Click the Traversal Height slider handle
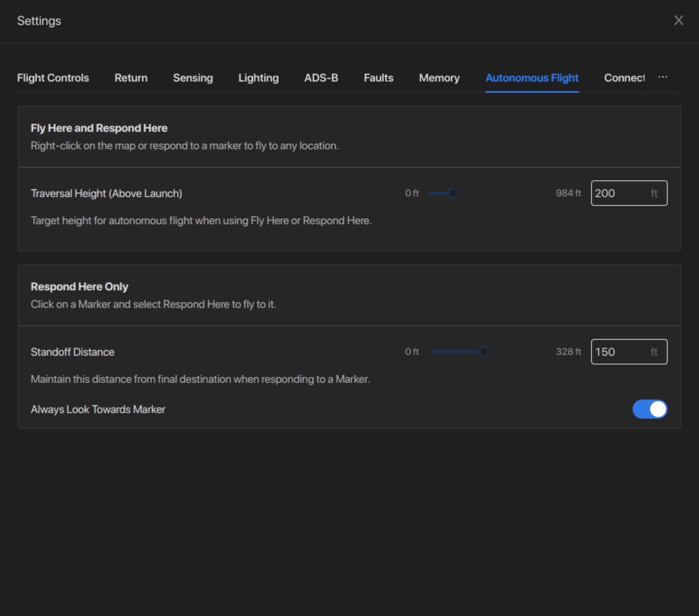This screenshot has width=699, height=616. (x=453, y=193)
